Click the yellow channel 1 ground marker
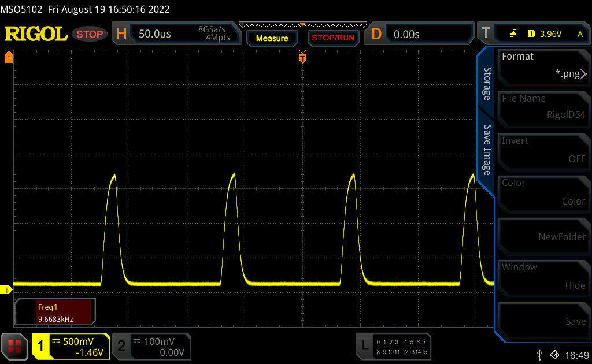The width and height of the screenshot is (592, 364). point(6,289)
